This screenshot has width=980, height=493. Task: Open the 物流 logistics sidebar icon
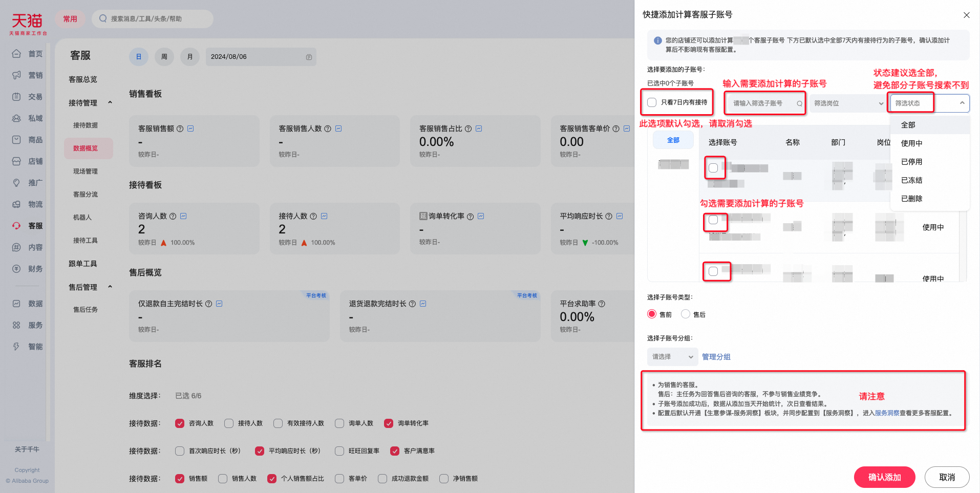pyautogui.click(x=16, y=204)
